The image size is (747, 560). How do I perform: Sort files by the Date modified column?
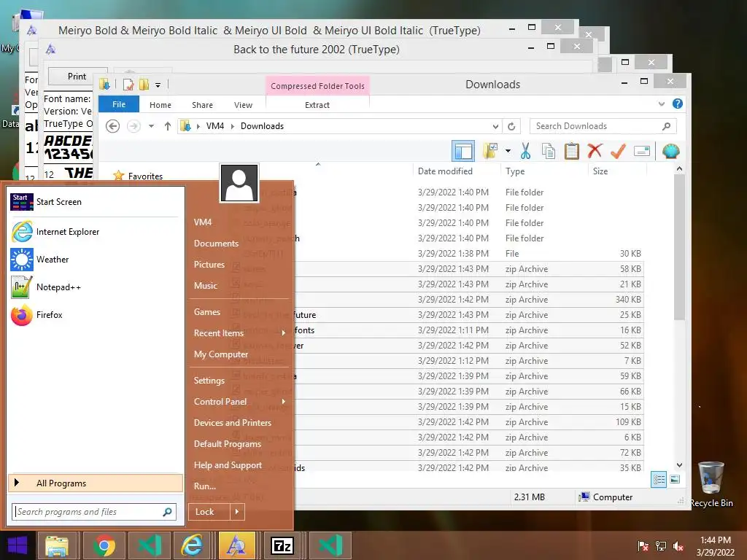[x=446, y=171]
